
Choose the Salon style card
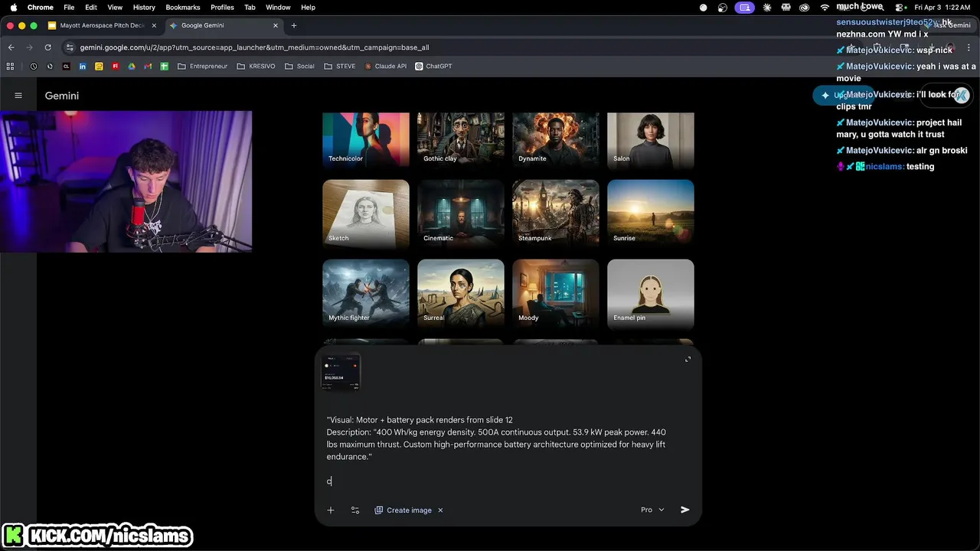pos(651,139)
